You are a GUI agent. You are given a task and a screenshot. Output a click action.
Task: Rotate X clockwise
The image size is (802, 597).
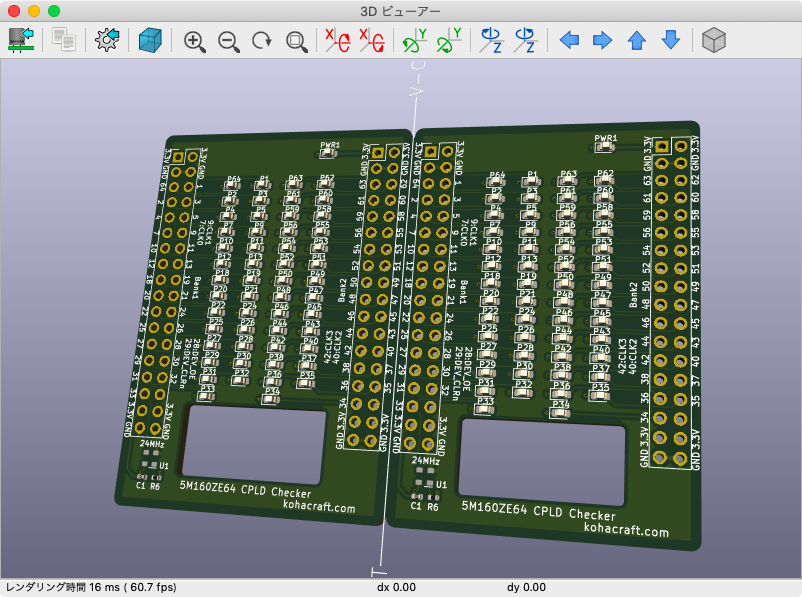(337, 41)
